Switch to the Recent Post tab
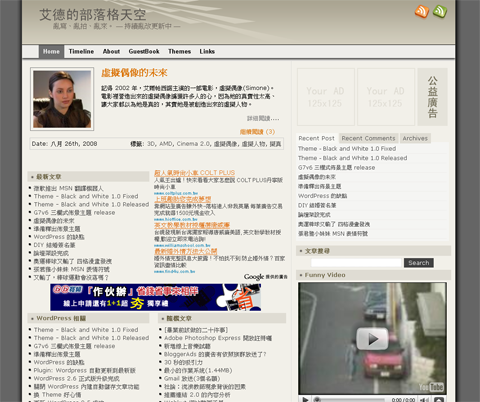Screen dimensions: 480x402 [317, 138]
